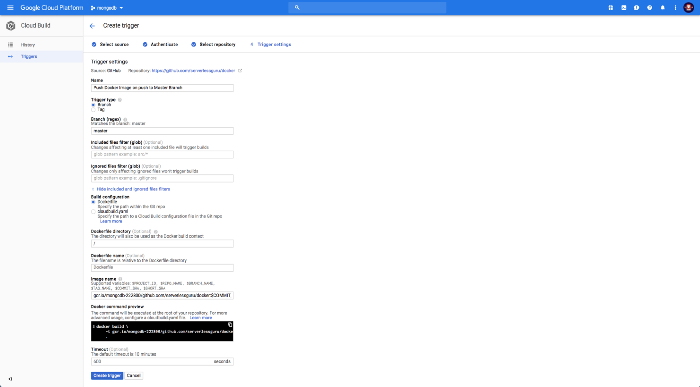700x387 pixels.
Task: Go to the Authenticate step
Action: pos(164,45)
